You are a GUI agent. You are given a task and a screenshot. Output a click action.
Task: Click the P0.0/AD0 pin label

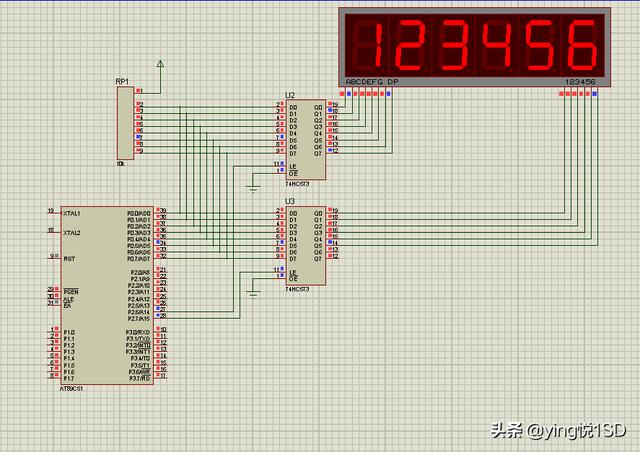(x=139, y=214)
